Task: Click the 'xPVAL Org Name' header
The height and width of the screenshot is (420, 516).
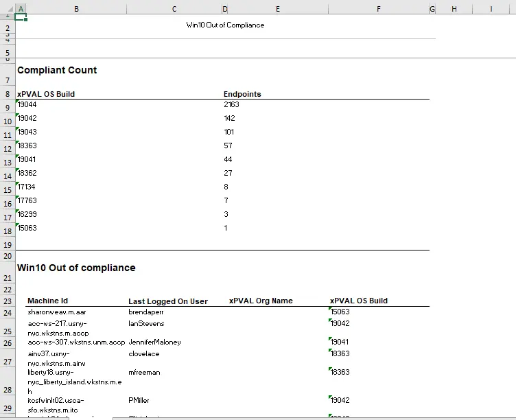Action: (x=261, y=301)
